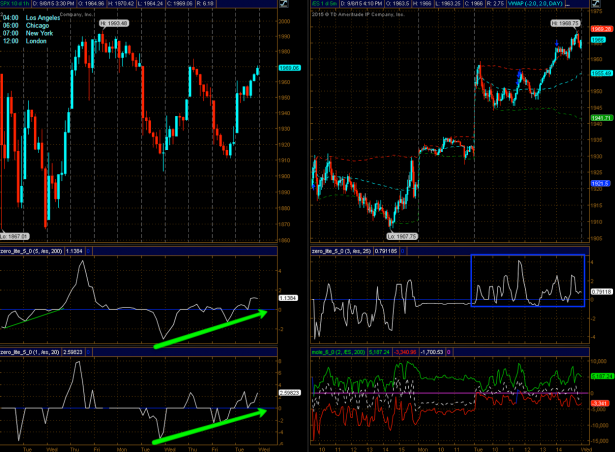Select the /ES 1 d 5m symbol label
This screenshot has height=452, width=615.
324,4
